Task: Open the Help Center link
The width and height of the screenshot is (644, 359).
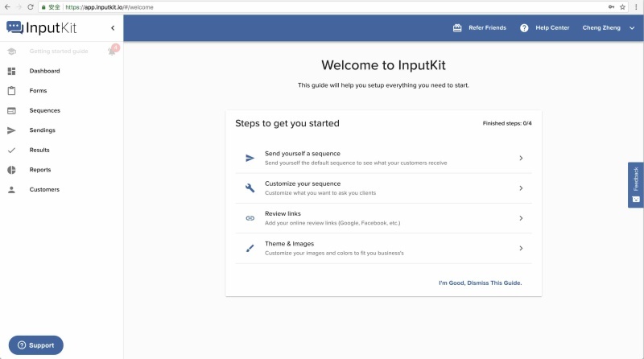Action: (x=552, y=28)
